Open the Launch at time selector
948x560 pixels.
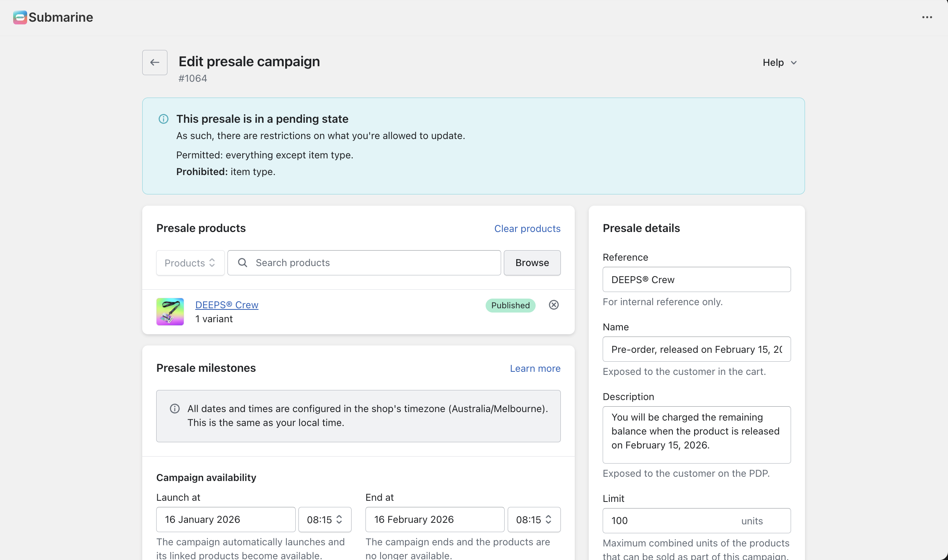click(x=324, y=520)
